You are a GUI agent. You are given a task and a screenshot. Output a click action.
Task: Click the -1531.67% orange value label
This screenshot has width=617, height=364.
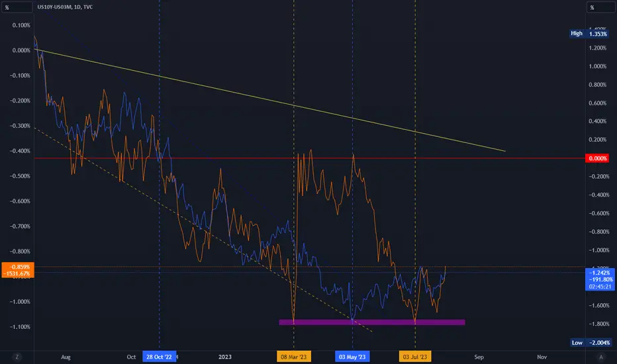(18, 273)
